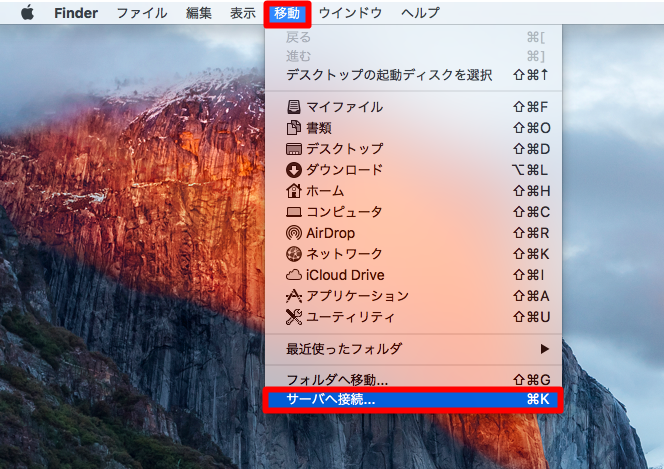This screenshot has height=469, width=664.
Task: Select the アプリケーション label
Action: pyautogui.click(x=357, y=296)
